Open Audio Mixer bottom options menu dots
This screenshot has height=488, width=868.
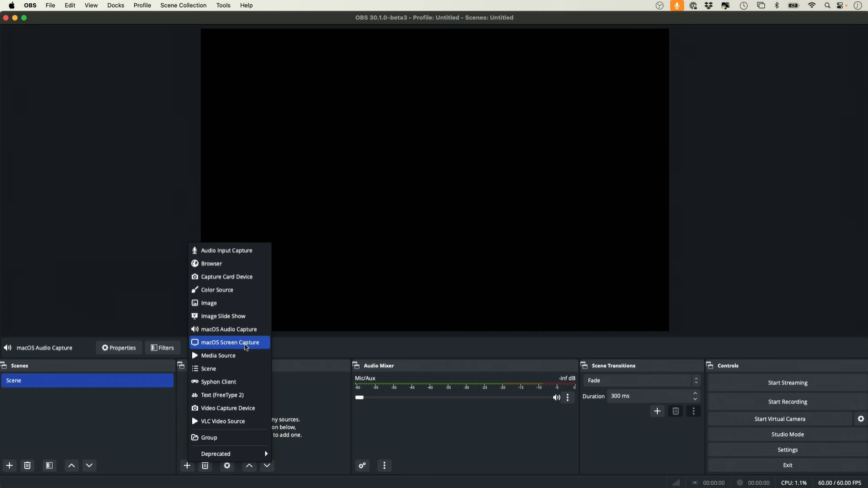click(384, 465)
